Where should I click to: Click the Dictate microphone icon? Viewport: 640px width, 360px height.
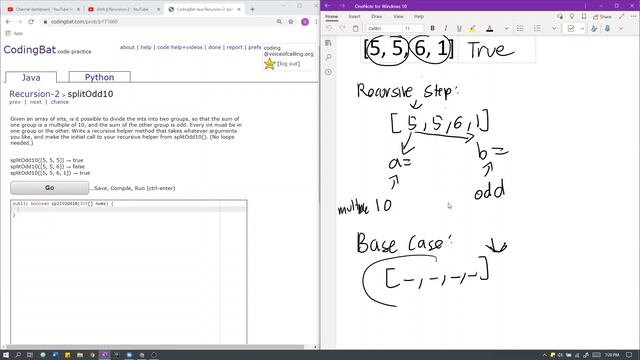[607, 28]
